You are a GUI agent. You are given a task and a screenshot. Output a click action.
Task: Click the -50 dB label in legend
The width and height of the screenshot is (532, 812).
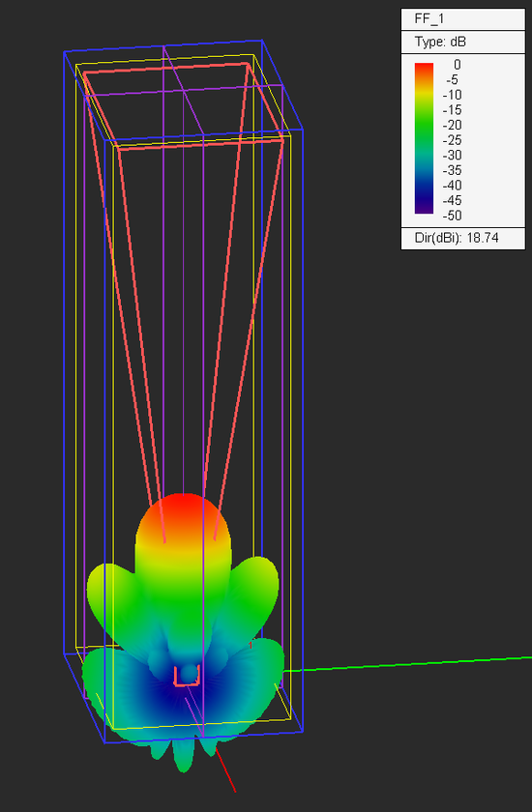pos(452,216)
